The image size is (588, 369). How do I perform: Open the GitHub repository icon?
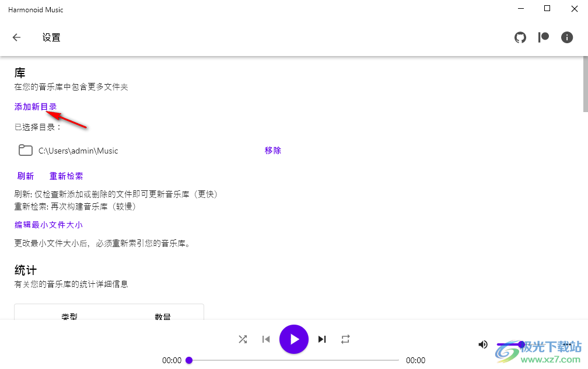click(520, 37)
